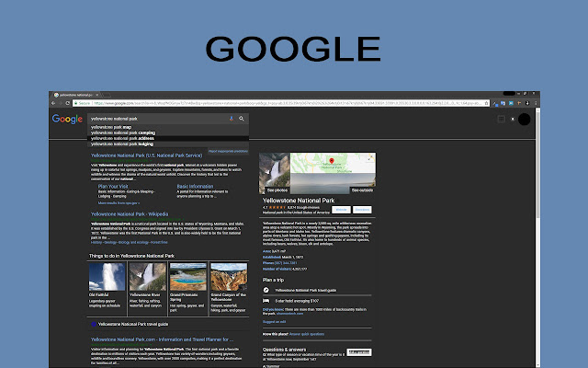Screen dimensions: 588x368
Task: Click the compass travel guide icon
Action: click(266, 290)
